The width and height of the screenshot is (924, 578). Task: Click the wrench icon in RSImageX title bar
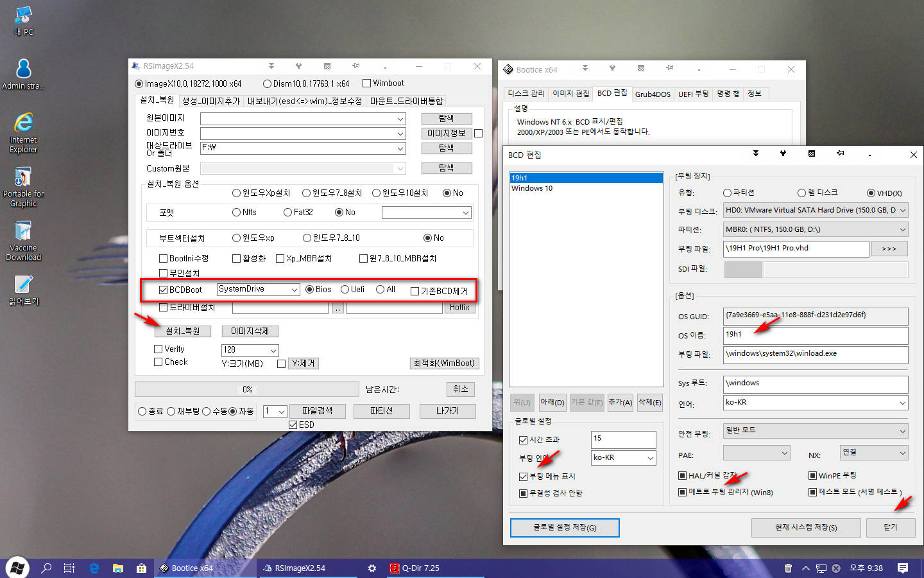(x=298, y=66)
